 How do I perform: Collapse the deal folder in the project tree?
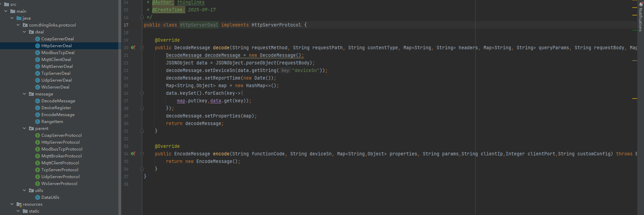pos(25,32)
